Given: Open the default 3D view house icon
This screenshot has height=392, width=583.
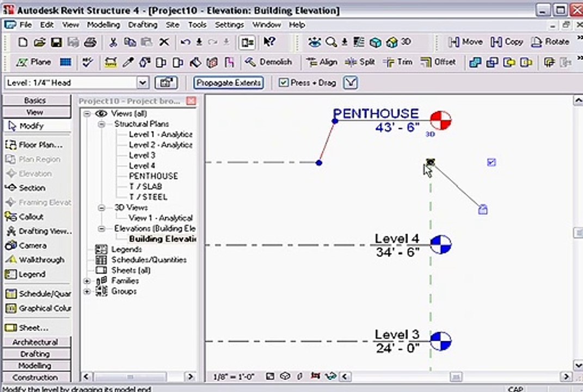Looking at the screenshot, I should 391,42.
